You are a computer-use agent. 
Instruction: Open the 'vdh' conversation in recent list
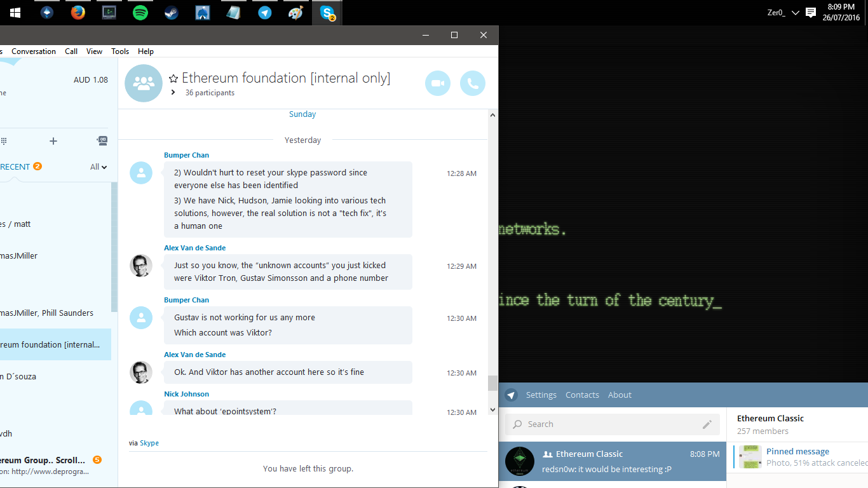click(55, 433)
